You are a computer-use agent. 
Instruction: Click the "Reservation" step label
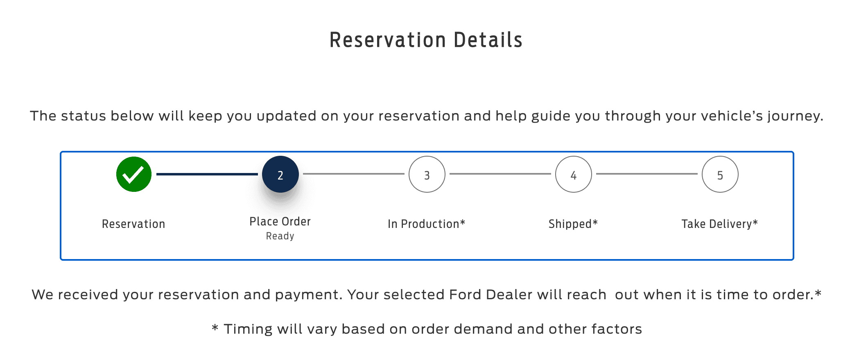tap(133, 224)
